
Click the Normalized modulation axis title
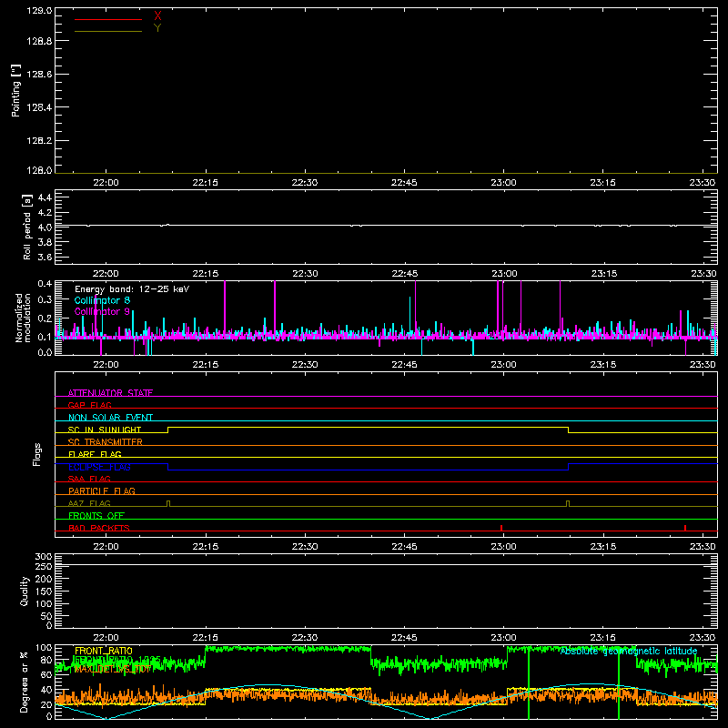pyautogui.click(x=24, y=318)
